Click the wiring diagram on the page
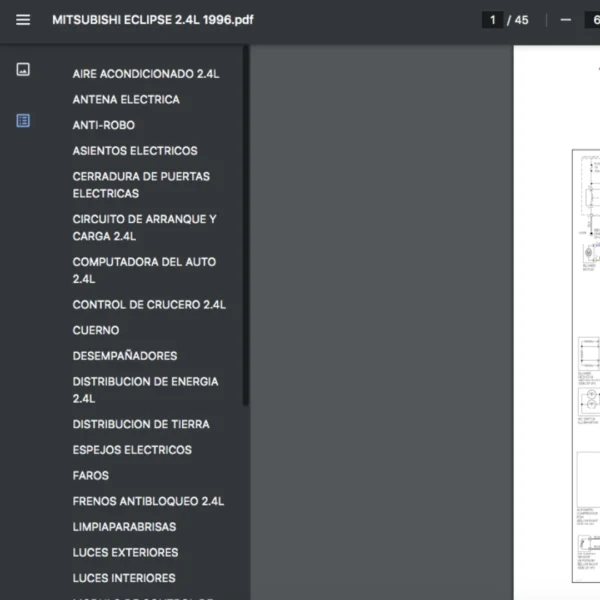This screenshot has height=600, width=600. 586,366
